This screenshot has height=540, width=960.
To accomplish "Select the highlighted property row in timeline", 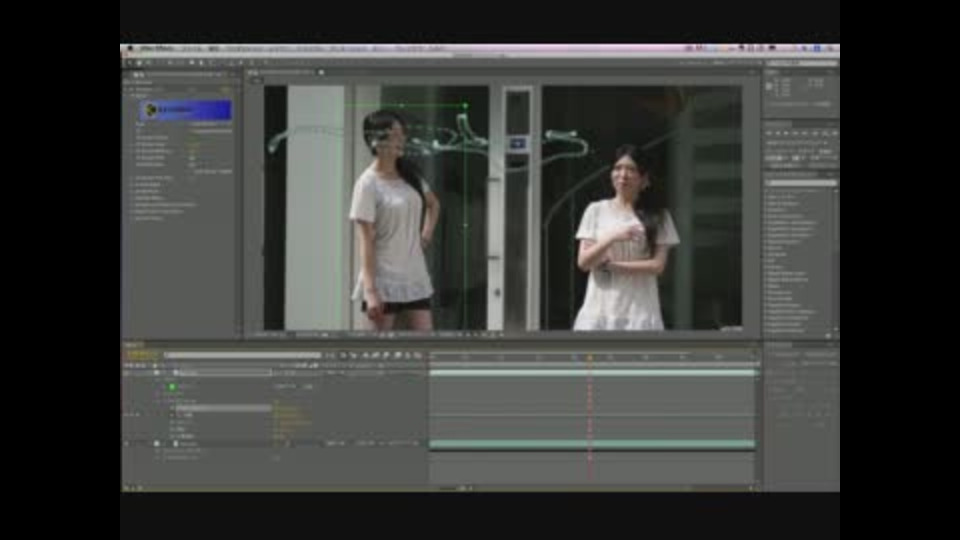I will coord(224,408).
